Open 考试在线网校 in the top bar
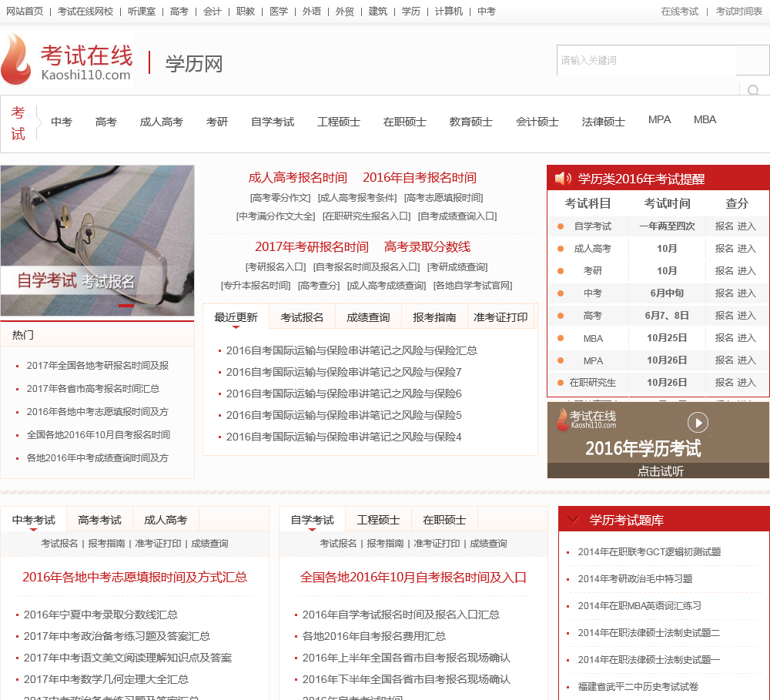The height and width of the screenshot is (700, 770). click(85, 12)
